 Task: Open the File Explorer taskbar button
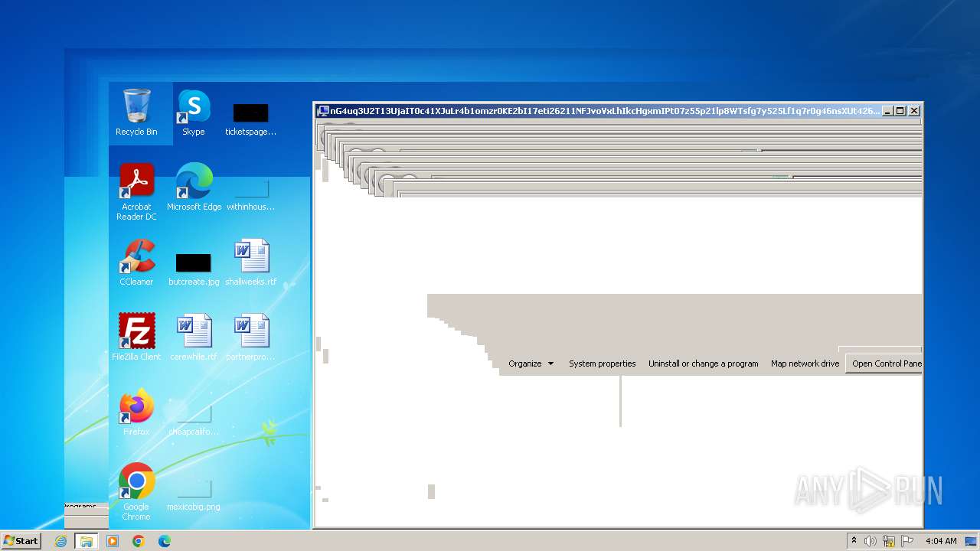click(x=87, y=541)
